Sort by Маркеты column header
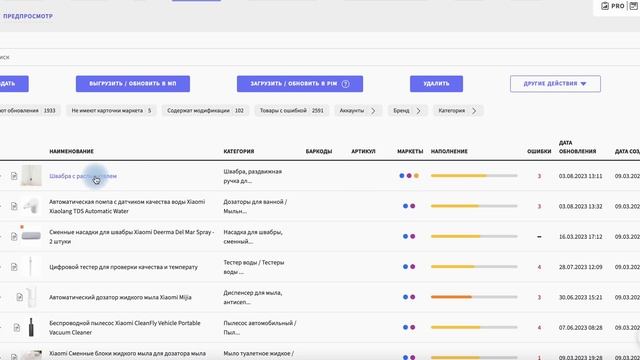The width and height of the screenshot is (640, 360). point(410,151)
